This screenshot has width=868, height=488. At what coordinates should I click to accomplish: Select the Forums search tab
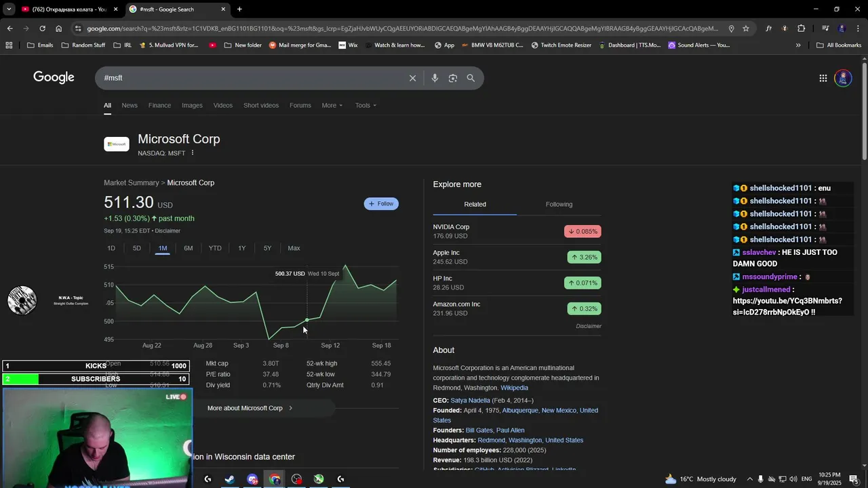point(300,106)
